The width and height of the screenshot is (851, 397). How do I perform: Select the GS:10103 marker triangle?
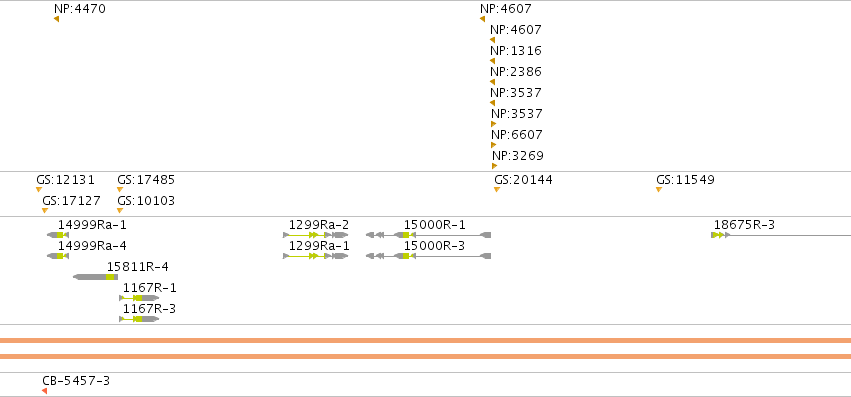pos(120,211)
